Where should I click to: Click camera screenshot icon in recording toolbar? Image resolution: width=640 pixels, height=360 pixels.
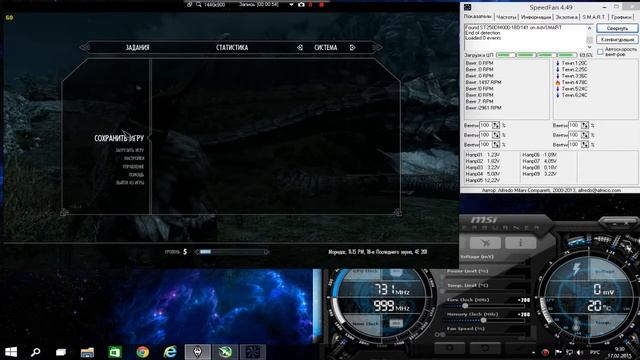click(x=301, y=4)
